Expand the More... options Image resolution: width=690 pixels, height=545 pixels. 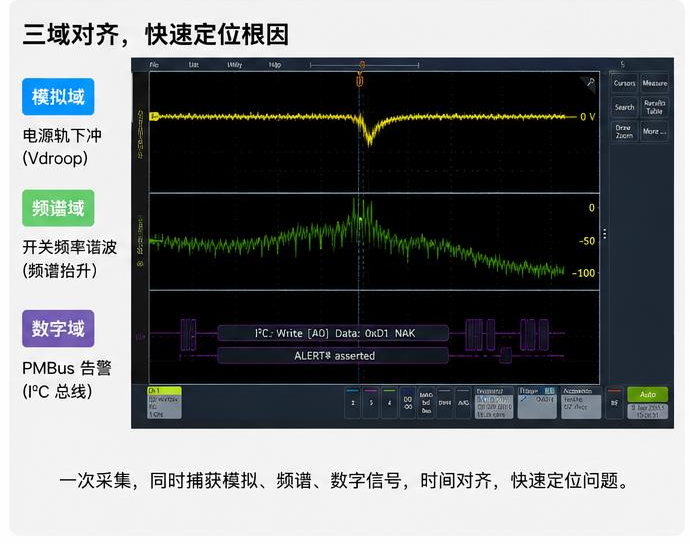click(654, 131)
